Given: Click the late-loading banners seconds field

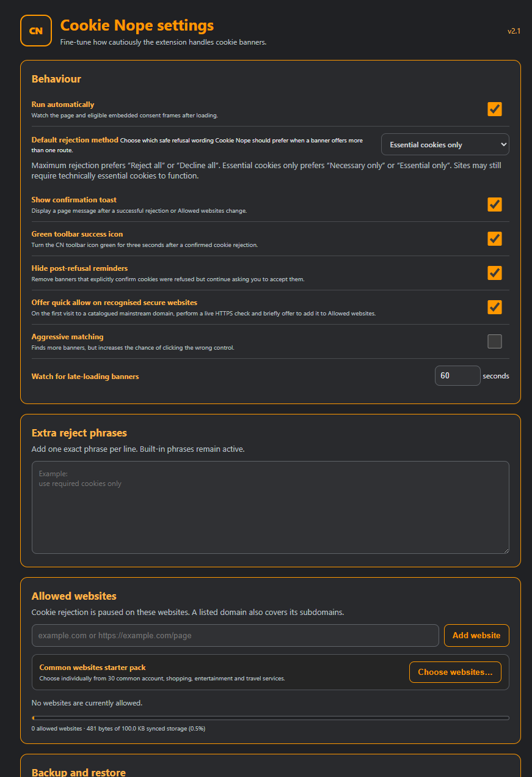Looking at the screenshot, I should [x=457, y=375].
